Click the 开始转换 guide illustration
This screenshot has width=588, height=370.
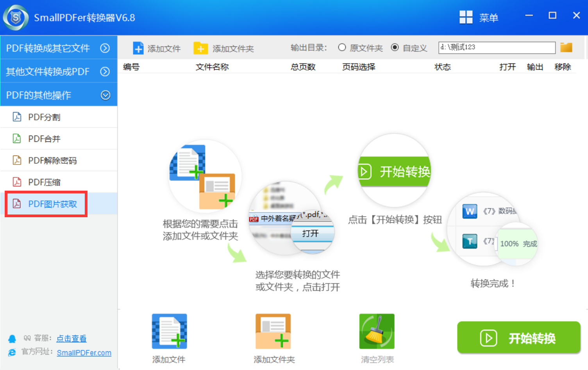394,171
